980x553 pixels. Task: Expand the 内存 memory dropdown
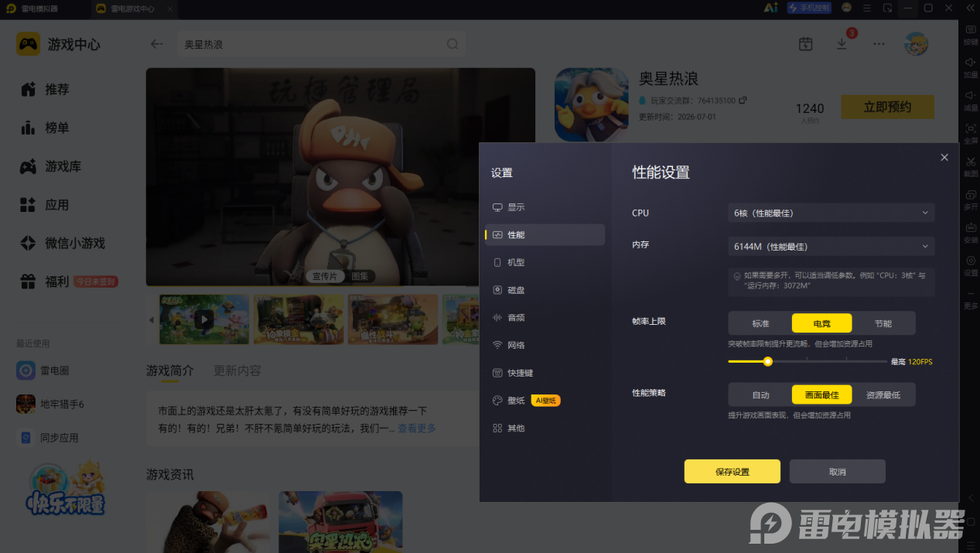[831, 247]
